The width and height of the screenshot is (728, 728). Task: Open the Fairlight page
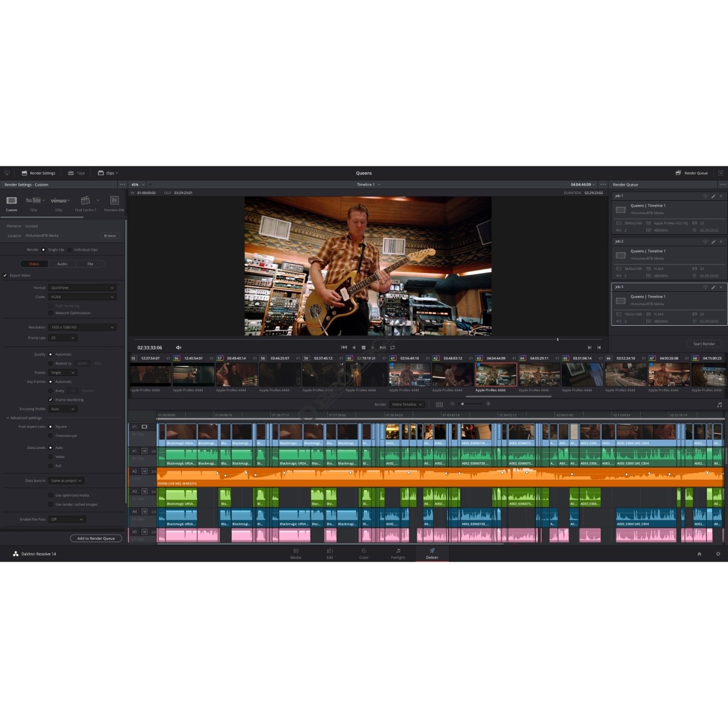[x=398, y=553]
